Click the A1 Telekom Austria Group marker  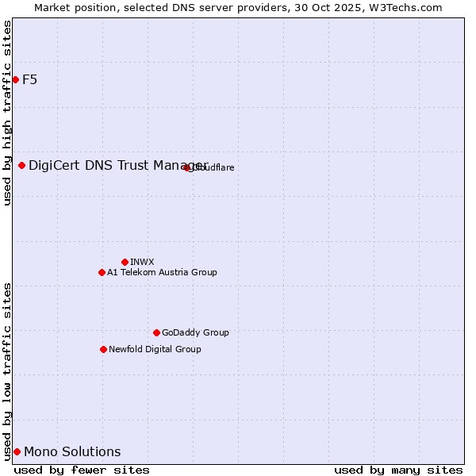point(102,272)
